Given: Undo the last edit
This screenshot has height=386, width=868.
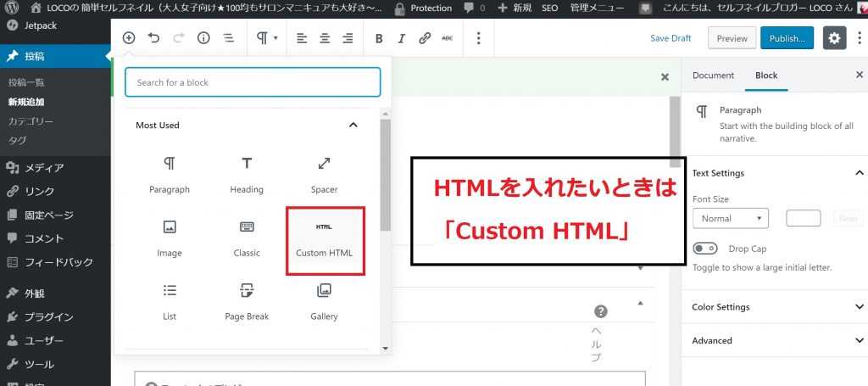Looking at the screenshot, I should pos(153,37).
